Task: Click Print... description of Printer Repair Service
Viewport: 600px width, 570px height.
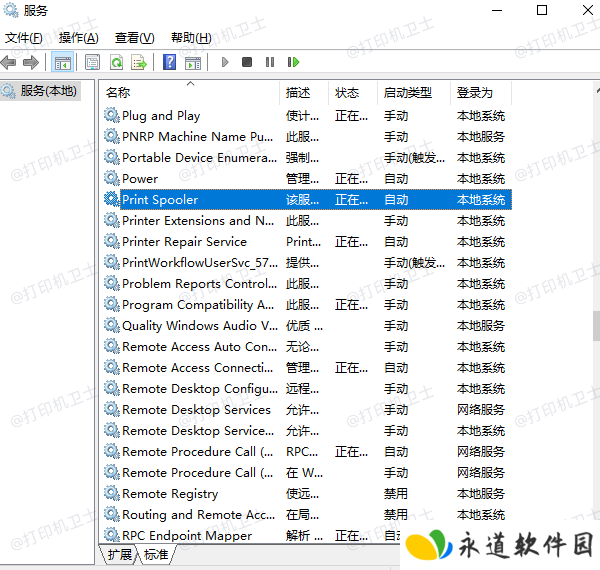Action: pos(303,242)
